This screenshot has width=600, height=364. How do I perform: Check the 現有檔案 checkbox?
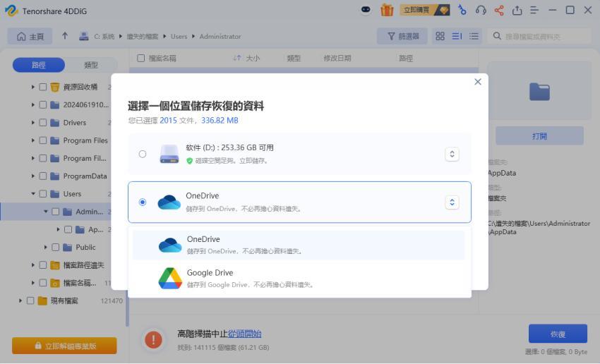[30, 301]
